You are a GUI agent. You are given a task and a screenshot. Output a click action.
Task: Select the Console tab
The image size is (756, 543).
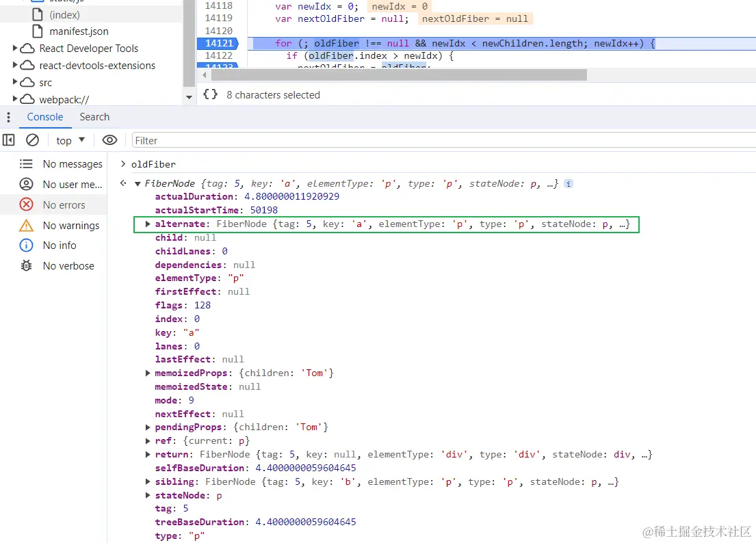pos(45,117)
